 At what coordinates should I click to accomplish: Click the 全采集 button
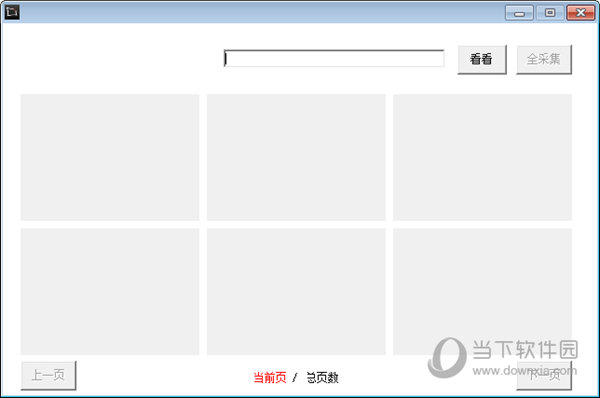(544, 59)
